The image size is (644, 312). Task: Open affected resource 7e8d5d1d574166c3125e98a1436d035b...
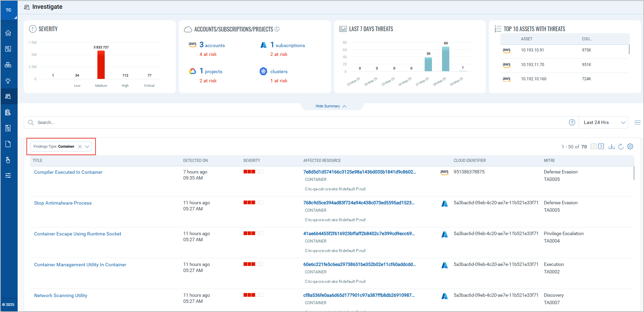pos(360,172)
